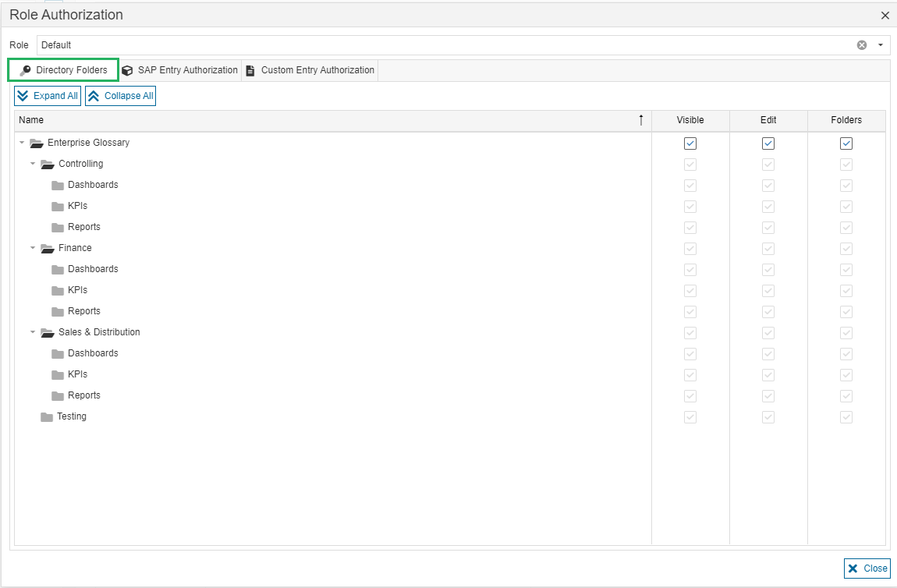Click the clear icon in Role field
This screenshot has height=588, width=897.
pyautogui.click(x=862, y=45)
